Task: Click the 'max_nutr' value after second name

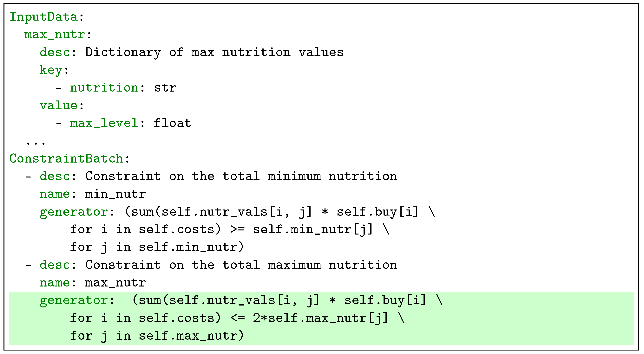Action: coord(115,283)
